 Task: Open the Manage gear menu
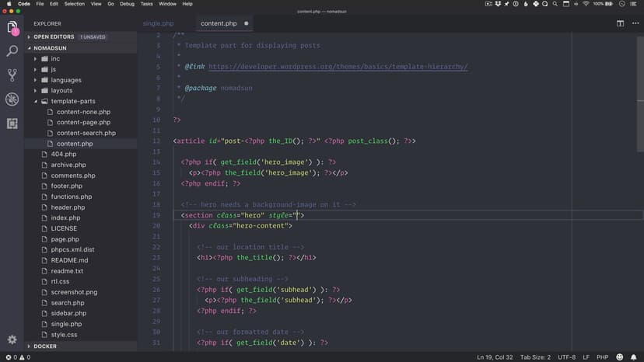coord(12,339)
